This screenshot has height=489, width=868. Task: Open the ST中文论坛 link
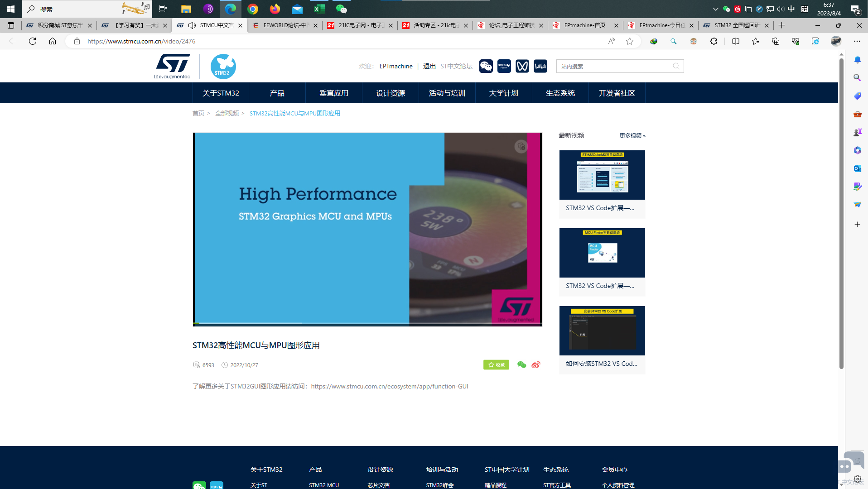(x=456, y=66)
